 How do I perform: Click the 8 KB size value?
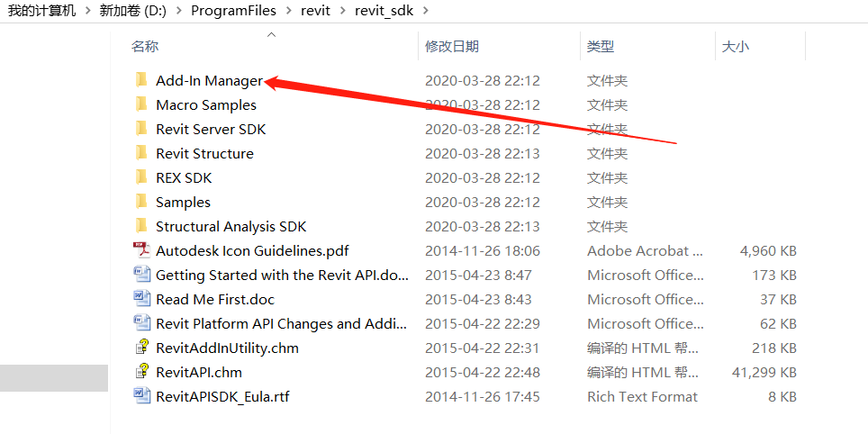click(782, 397)
